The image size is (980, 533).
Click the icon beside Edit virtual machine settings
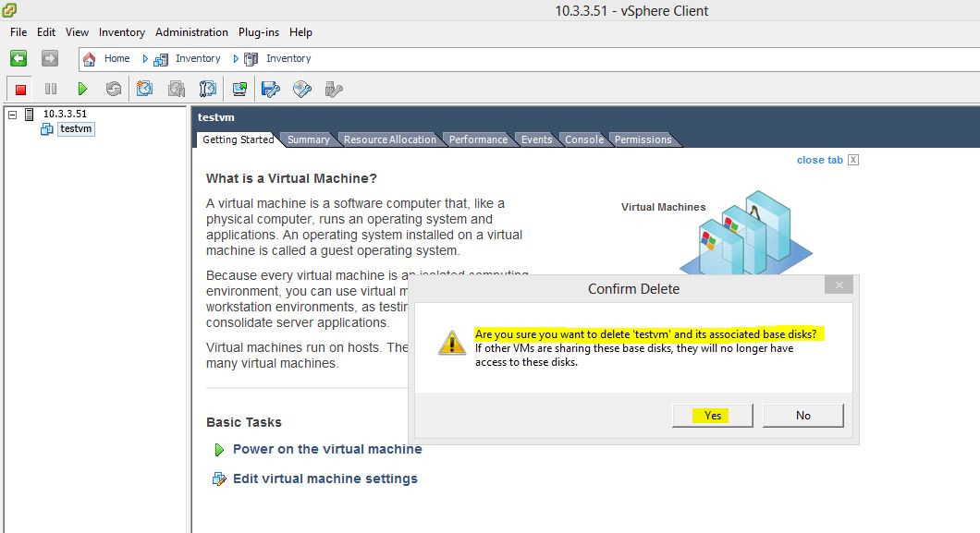(219, 478)
